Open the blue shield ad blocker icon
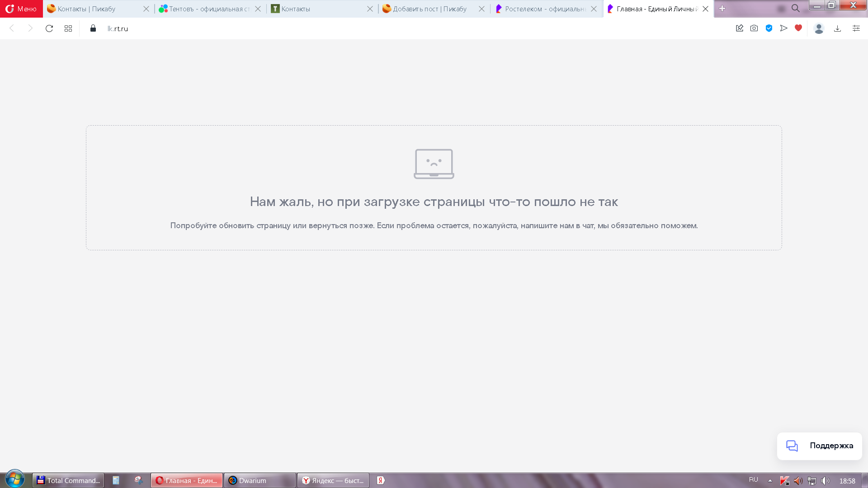The height and width of the screenshot is (488, 868). [769, 28]
